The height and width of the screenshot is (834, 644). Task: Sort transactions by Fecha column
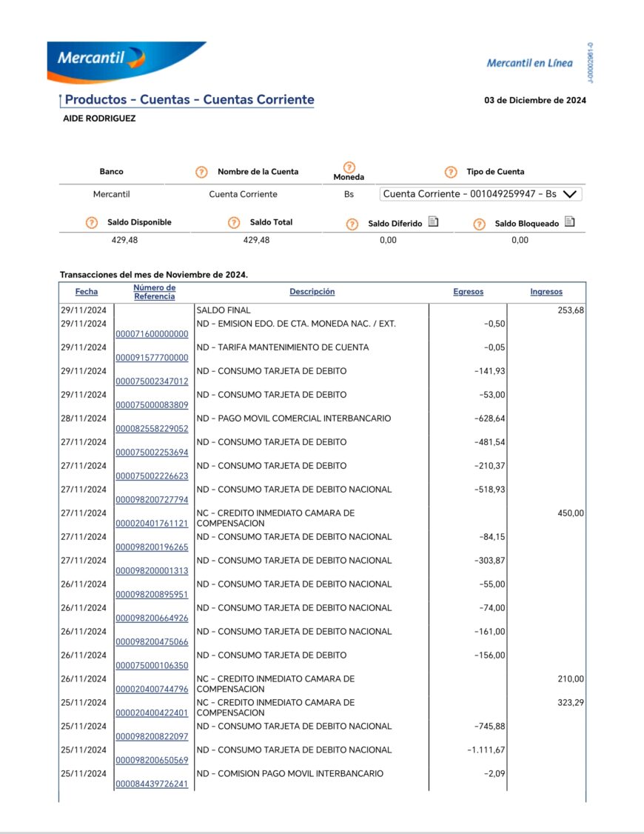[87, 292]
